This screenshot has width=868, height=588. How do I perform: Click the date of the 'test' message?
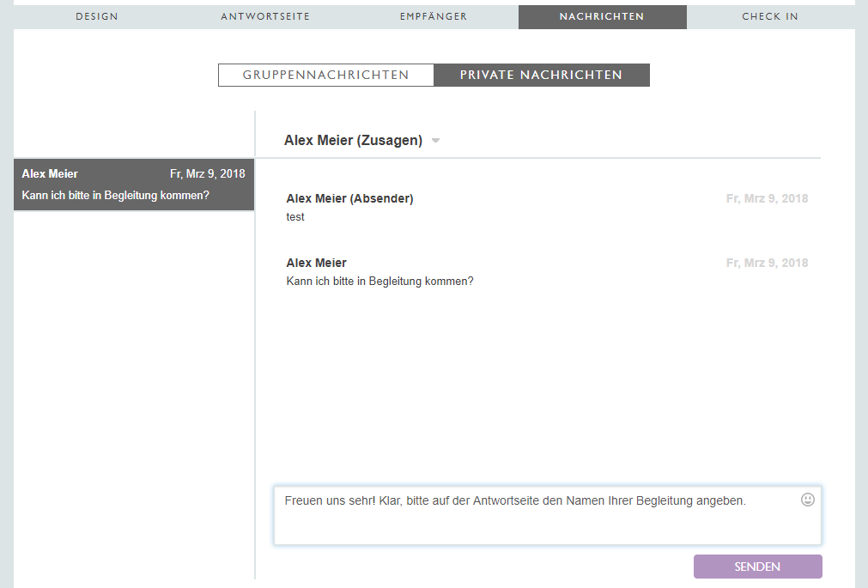point(767,199)
